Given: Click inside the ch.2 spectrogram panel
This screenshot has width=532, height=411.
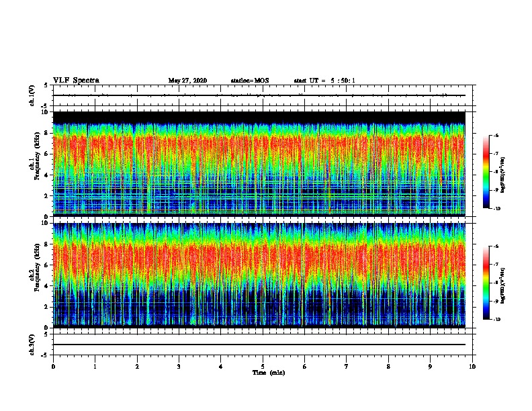Looking at the screenshot, I should [x=259, y=275].
